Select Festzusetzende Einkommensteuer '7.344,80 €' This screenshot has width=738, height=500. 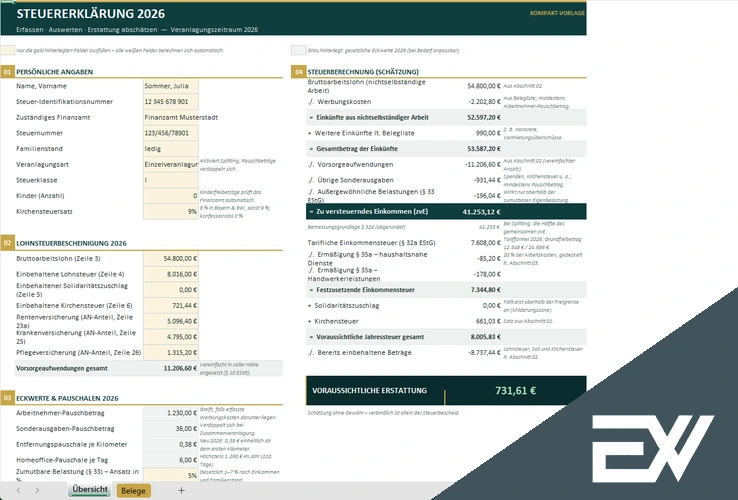(x=486, y=290)
